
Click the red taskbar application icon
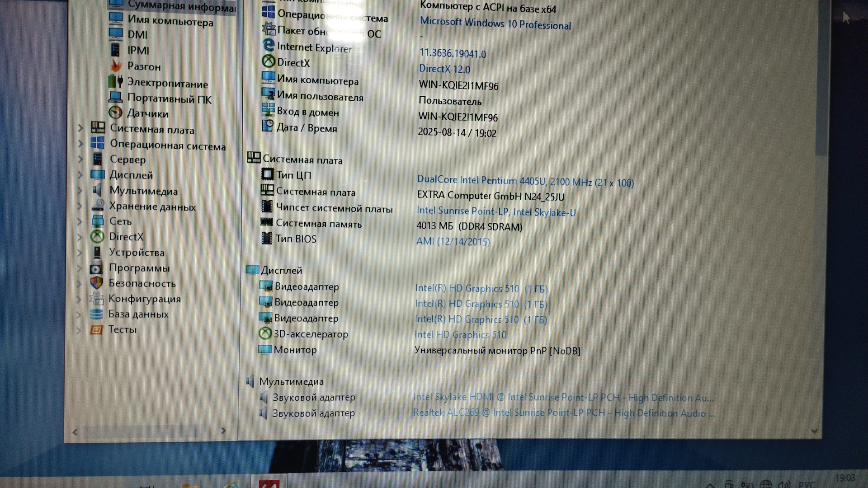[x=269, y=484]
